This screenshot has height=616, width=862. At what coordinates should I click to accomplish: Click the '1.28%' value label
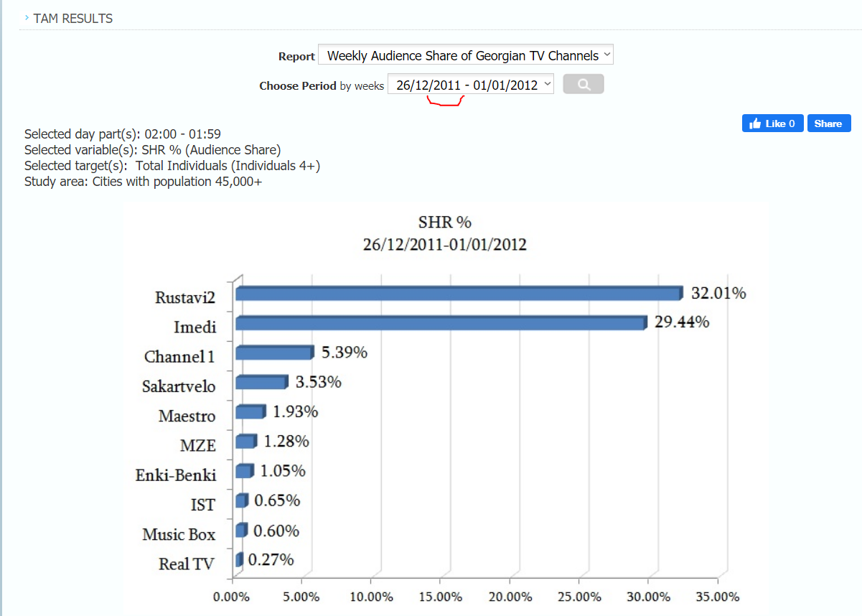286,441
